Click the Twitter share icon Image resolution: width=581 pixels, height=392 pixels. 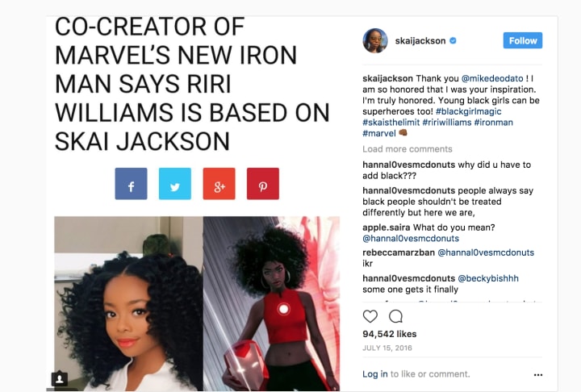pos(175,184)
